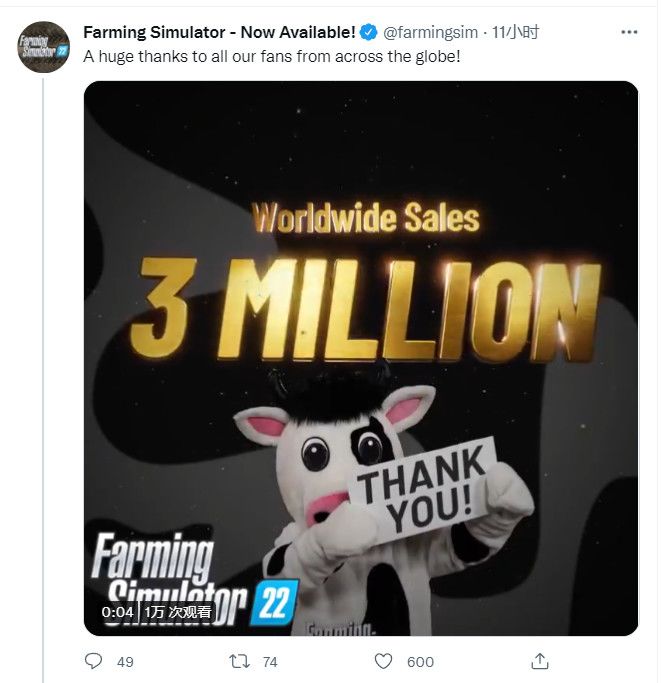Click the retweet count 74
Viewport: 661px width, 683px height.
click(x=269, y=661)
